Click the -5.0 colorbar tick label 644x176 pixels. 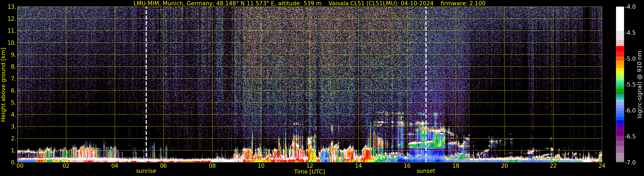pyautogui.click(x=630, y=59)
